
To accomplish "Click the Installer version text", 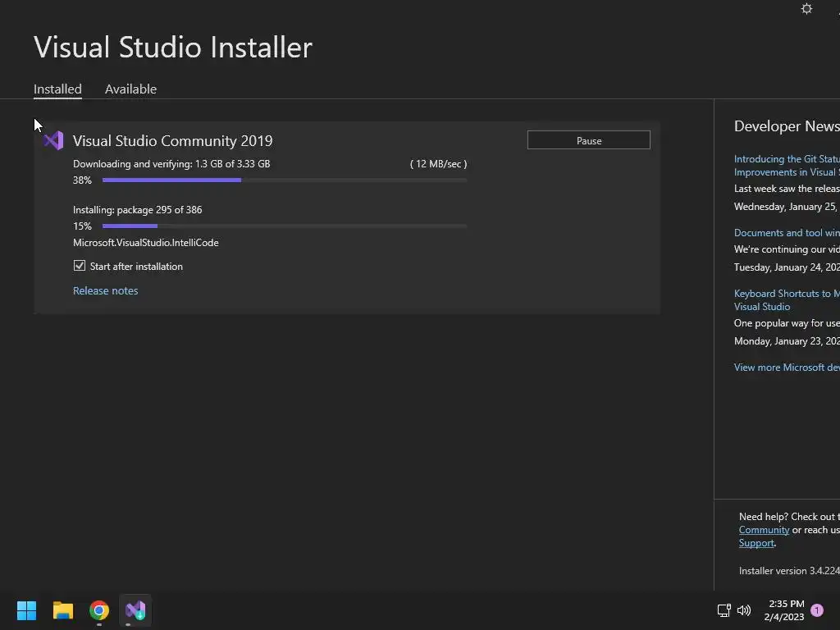I will coord(789,571).
